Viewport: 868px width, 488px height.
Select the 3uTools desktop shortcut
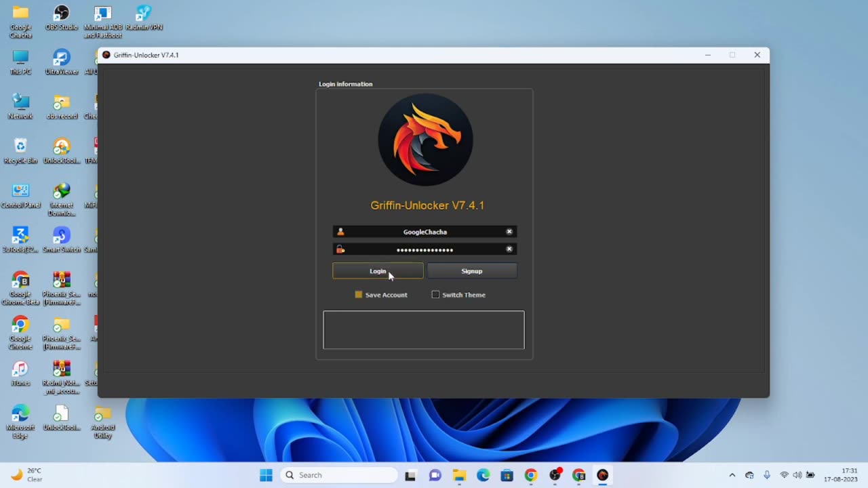[20, 240]
